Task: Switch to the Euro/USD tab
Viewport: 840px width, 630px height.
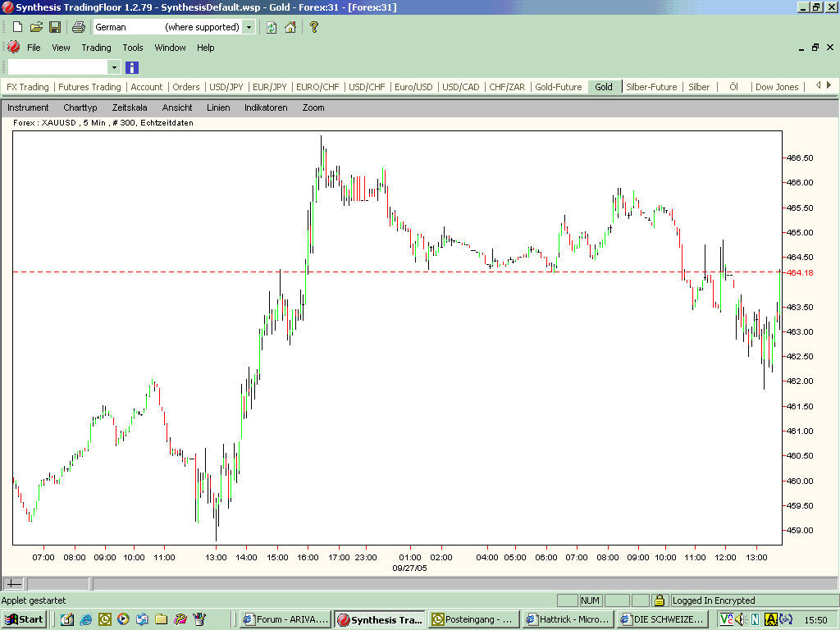Action: [413, 87]
